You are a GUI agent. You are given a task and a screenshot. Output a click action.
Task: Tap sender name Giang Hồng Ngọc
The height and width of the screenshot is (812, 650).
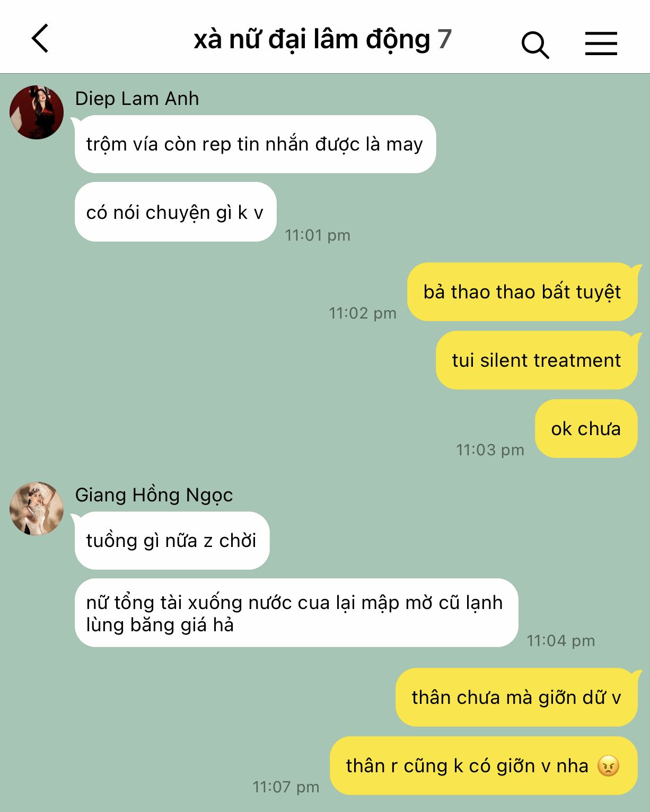[x=154, y=495]
